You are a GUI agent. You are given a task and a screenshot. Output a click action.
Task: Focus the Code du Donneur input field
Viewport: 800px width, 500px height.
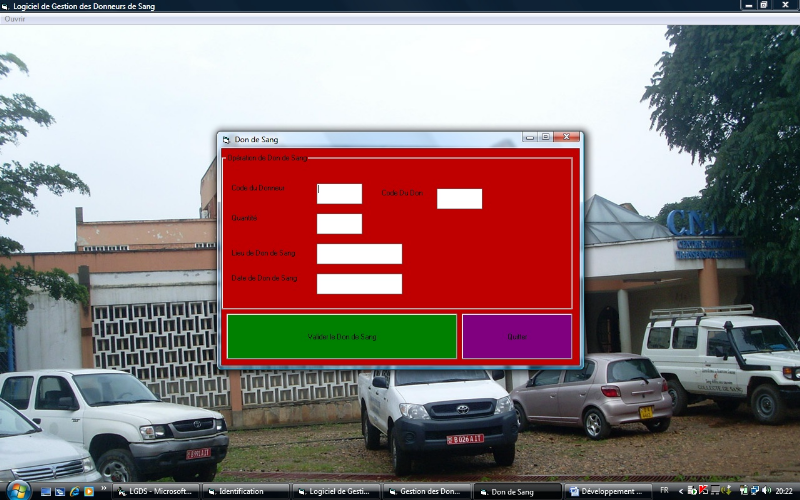(339, 194)
